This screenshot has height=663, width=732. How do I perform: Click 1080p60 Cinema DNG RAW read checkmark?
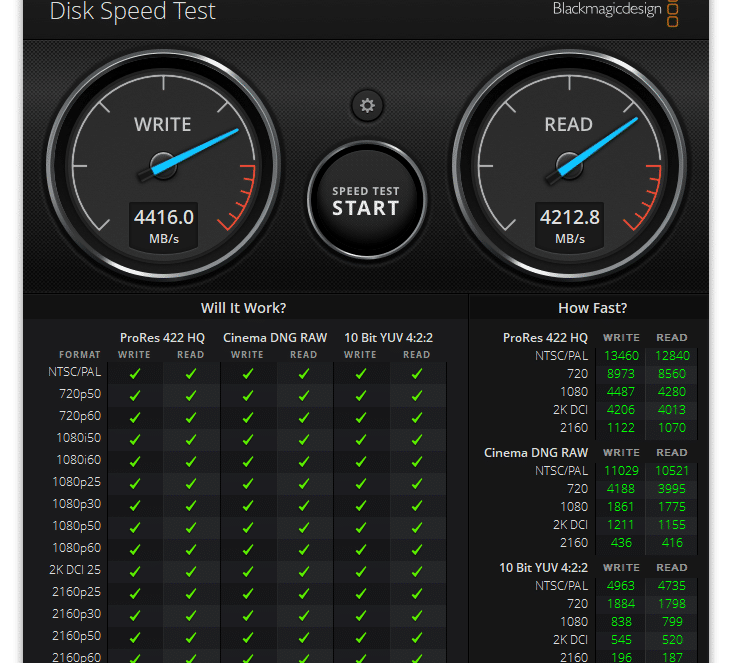point(304,549)
